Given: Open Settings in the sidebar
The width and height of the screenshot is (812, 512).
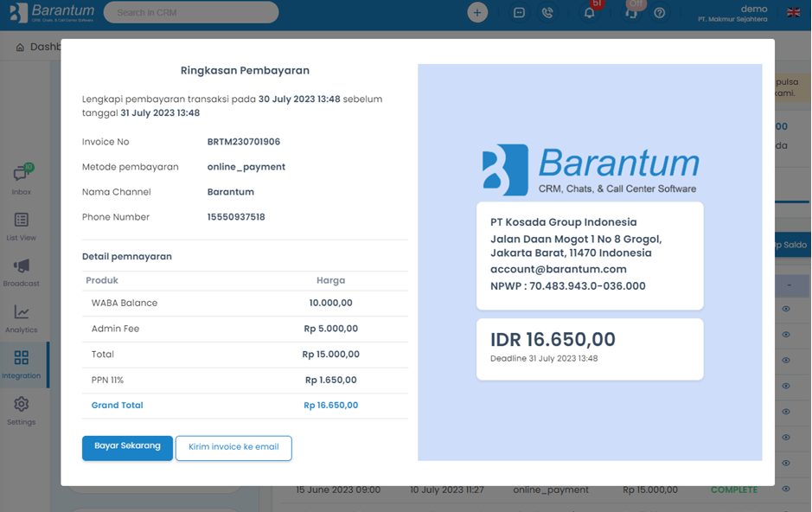Looking at the screenshot, I should click(x=22, y=411).
